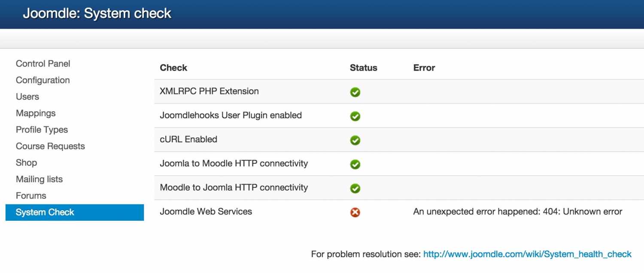
Task: Open the Shop section
Action: click(26, 163)
